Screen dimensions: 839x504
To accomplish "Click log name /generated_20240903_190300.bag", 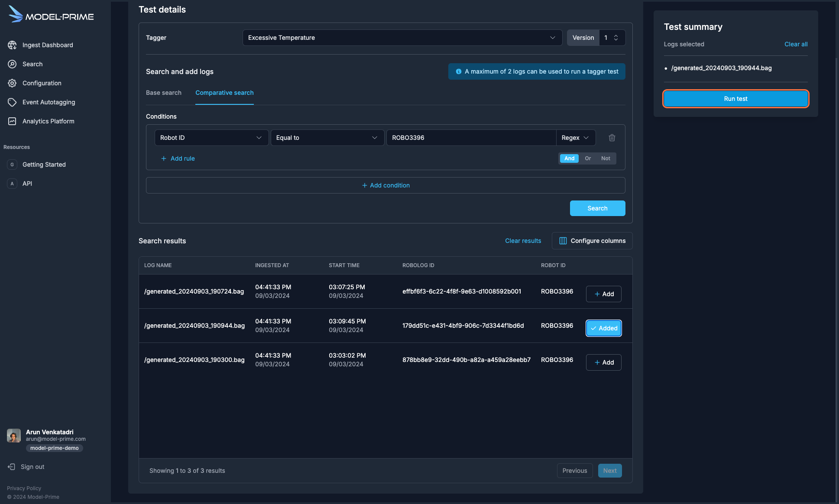I will [194, 360].
